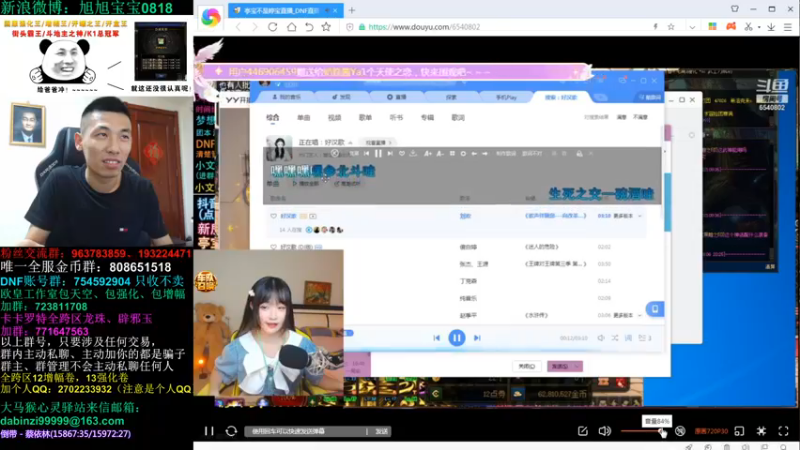This screenshot has width=800, height=450.
Task: Open the browser hamburger menu
Action: tap(788, 27)
